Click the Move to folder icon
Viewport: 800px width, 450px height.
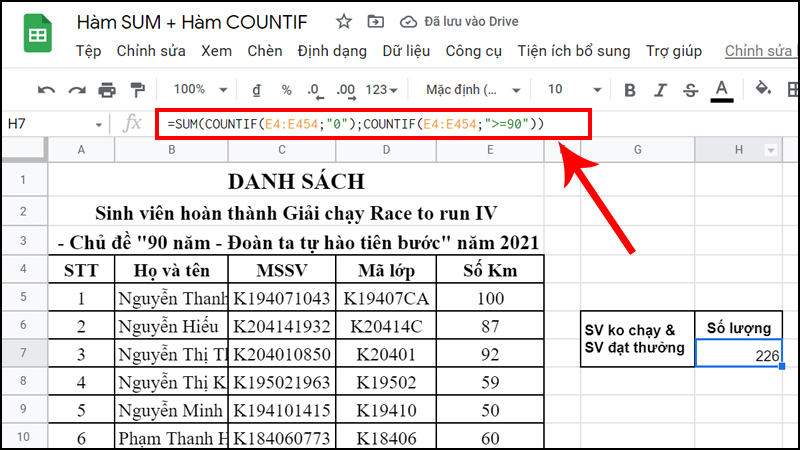(x=375, y=21)
